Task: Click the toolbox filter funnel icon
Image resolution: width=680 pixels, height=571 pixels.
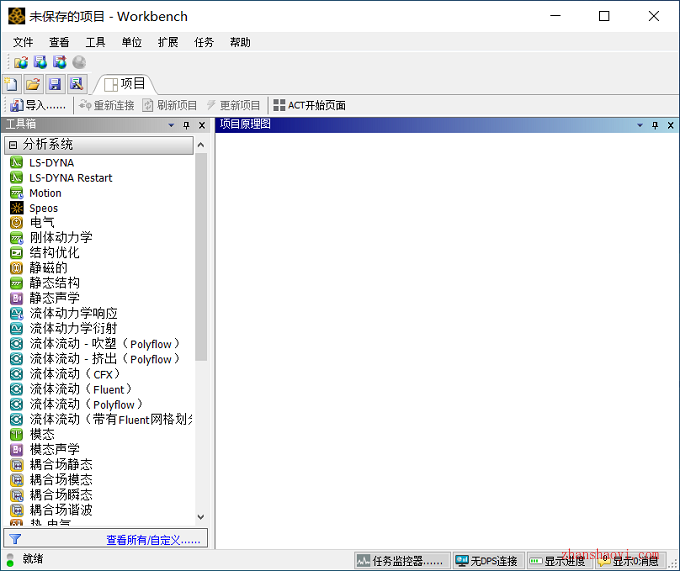Action: click(x=15, y=539)
